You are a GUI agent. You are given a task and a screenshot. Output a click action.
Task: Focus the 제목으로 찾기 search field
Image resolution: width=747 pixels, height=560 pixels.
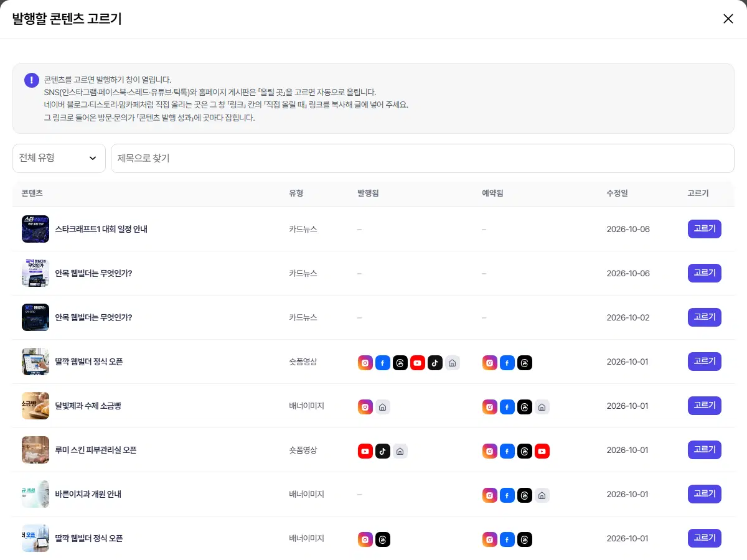coord(423,158)
